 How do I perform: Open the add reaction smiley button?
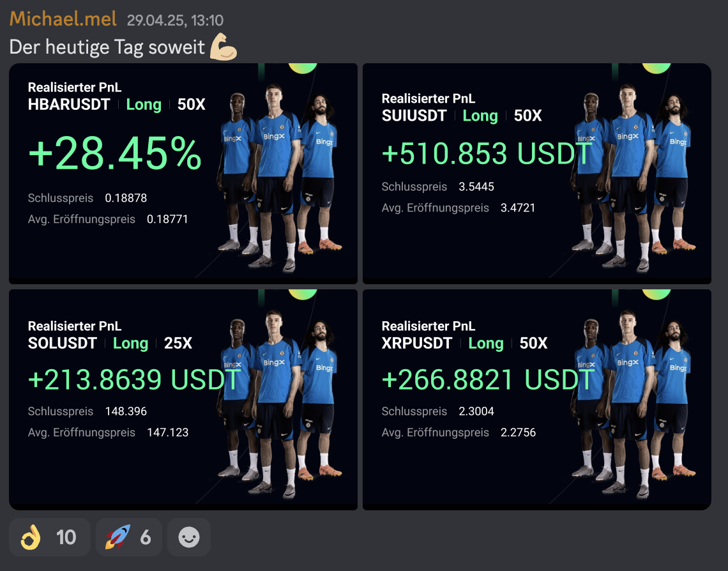[189, 537]
